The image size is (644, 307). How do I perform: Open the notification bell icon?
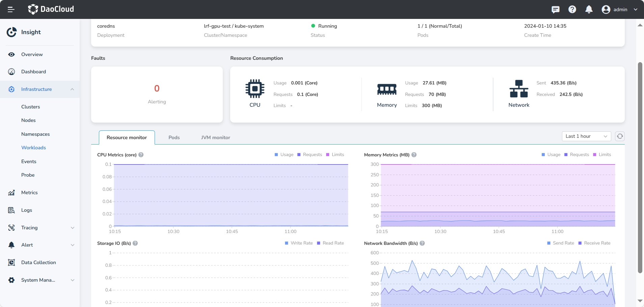pos(589,9)
